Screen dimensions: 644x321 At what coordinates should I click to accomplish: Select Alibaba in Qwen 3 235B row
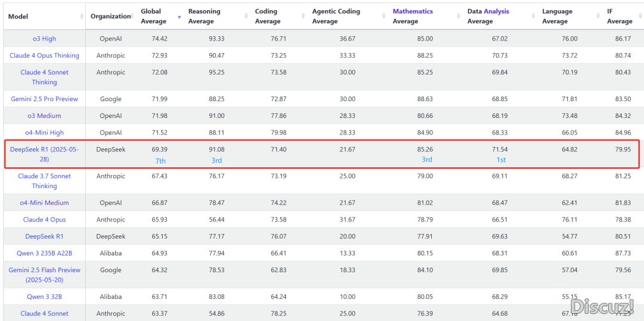tap(110, 253)
